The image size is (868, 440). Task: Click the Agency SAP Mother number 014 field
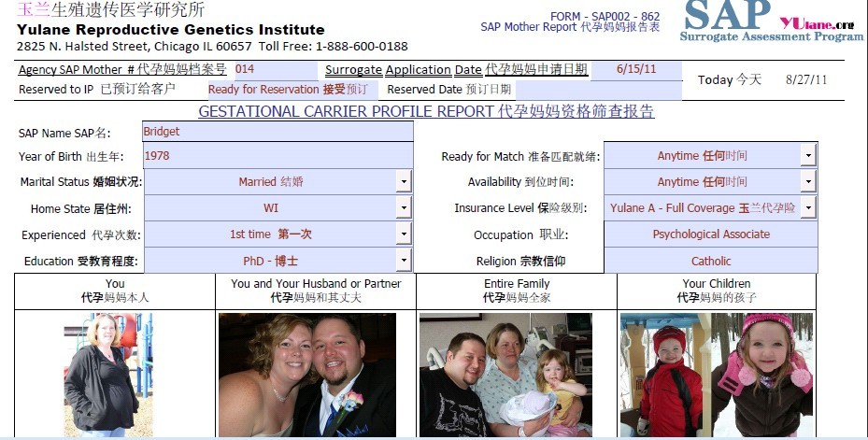tap(276, 70)
